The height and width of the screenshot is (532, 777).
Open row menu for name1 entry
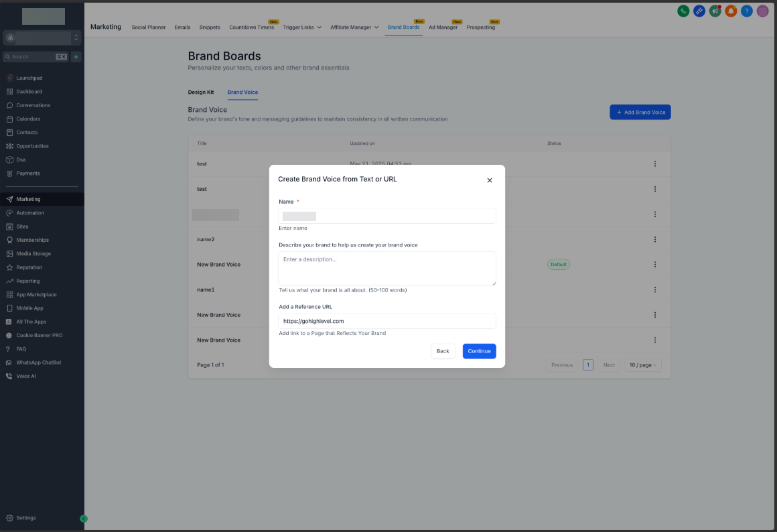pyautogui.click(x=654, y=289)
